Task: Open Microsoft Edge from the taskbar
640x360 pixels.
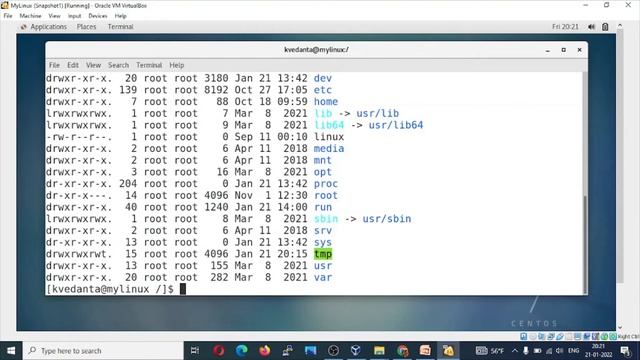Action: coord(242,351)
